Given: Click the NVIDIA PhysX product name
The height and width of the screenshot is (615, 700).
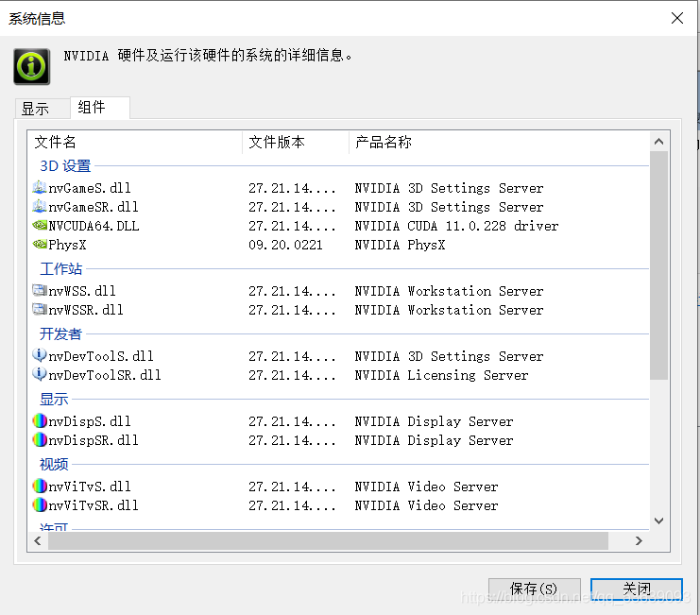Looking at the screenshot, I should coord(400,245).
